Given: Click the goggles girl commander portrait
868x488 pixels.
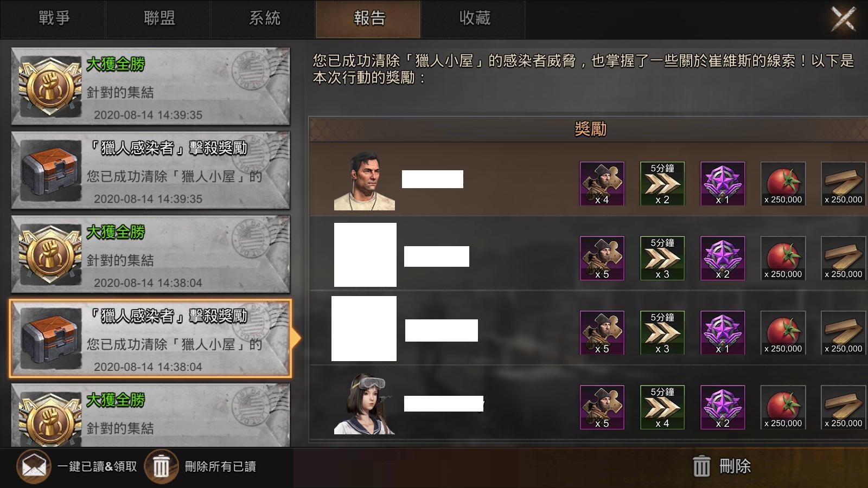Looking at the screenshot, I should point(365,404).
